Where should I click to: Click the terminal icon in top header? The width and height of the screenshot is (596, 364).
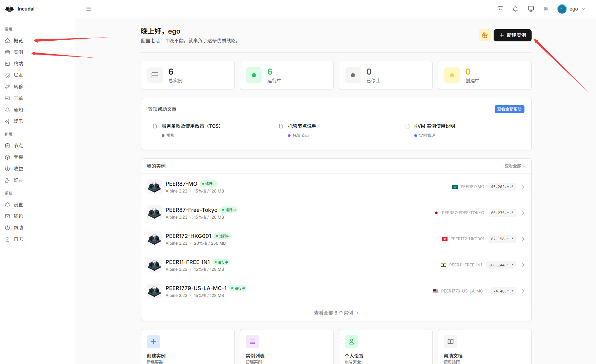click(x=500, y=9)
